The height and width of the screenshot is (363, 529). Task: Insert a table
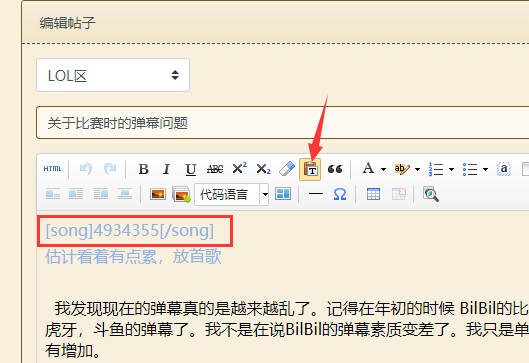coord(373,194)
